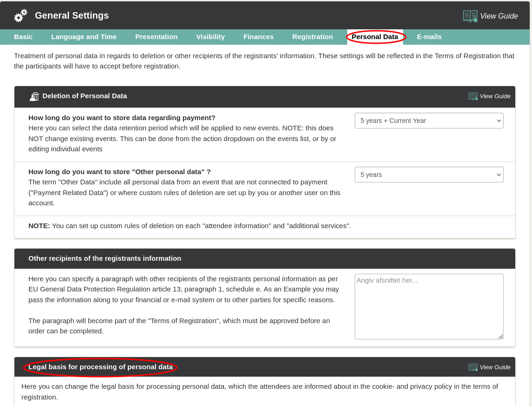
Task: Open View Guide in the Deletion of Personal Data section
Action: pos(495,96)
